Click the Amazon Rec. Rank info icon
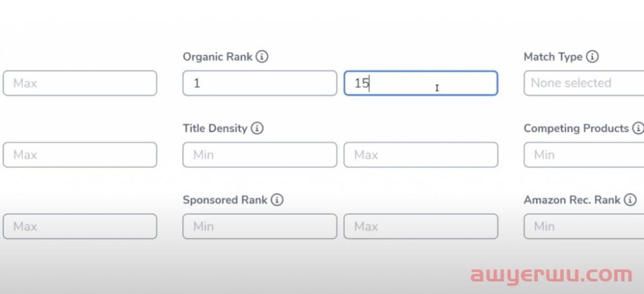The image size is (644, 294). pos(630,200)
